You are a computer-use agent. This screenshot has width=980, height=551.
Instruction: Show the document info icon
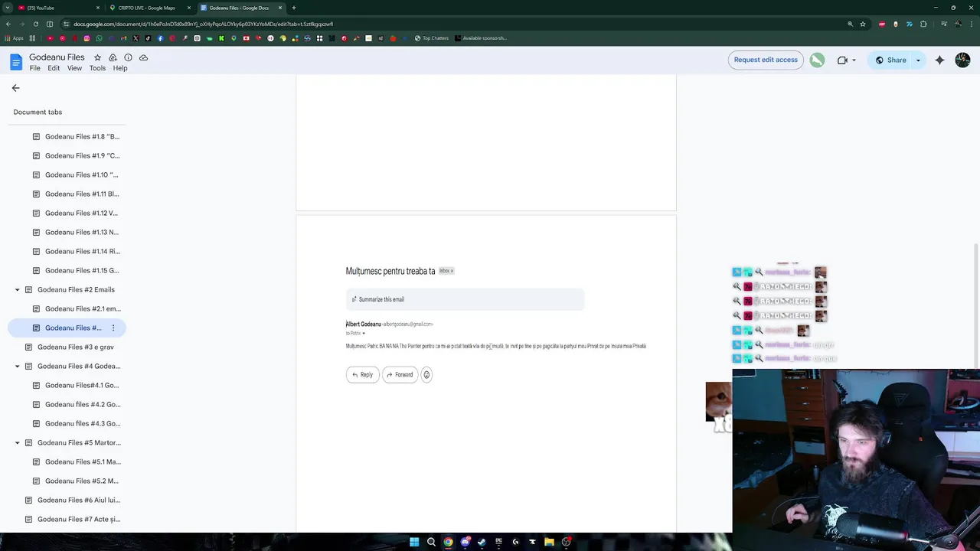[128, 57]
